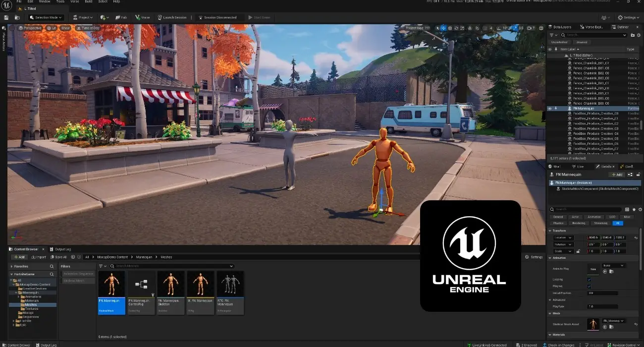Click Revision Control in the status bar
The height and width of the screenshot is (347, 644).
(x=625, y=345)
